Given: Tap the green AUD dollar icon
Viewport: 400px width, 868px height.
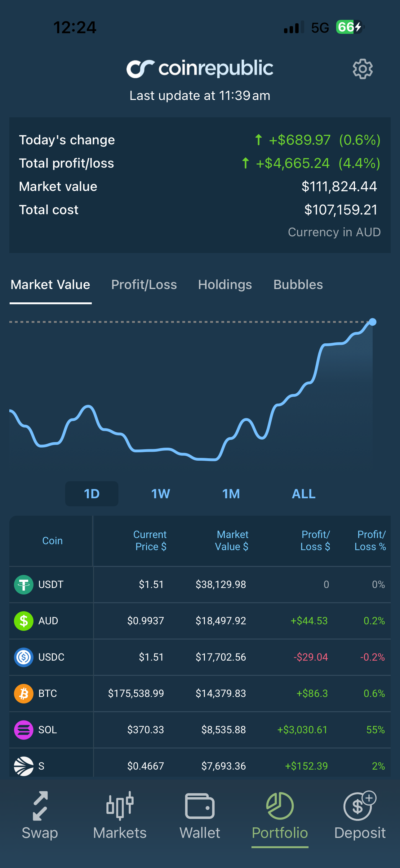Looking at the screenshot, I should 24,621.
